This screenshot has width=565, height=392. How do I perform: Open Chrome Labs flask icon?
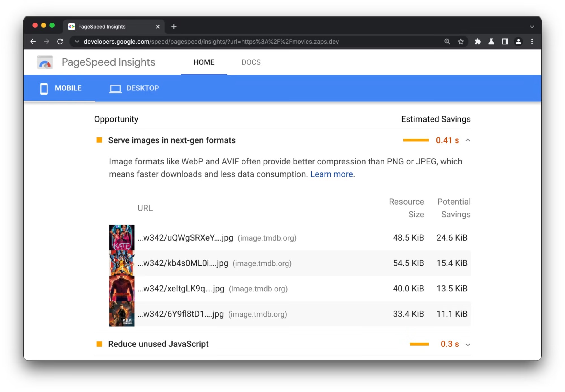[x=491, y=42]
